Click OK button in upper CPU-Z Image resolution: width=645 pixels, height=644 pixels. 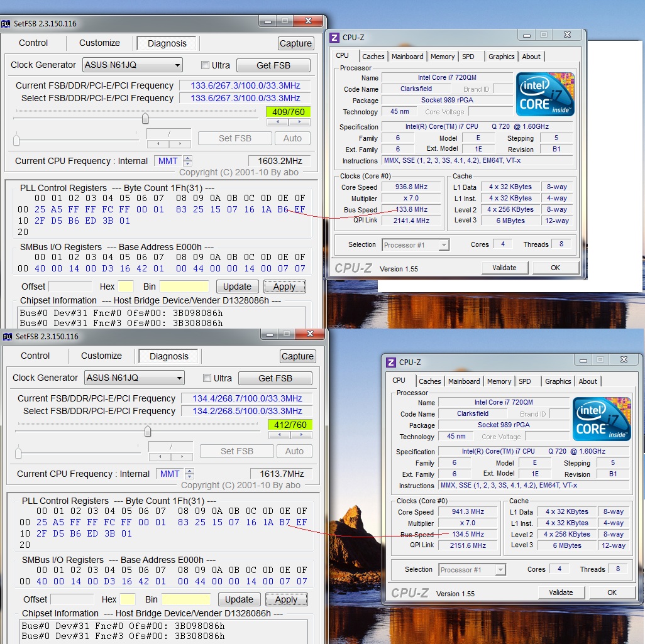[555, 268]
